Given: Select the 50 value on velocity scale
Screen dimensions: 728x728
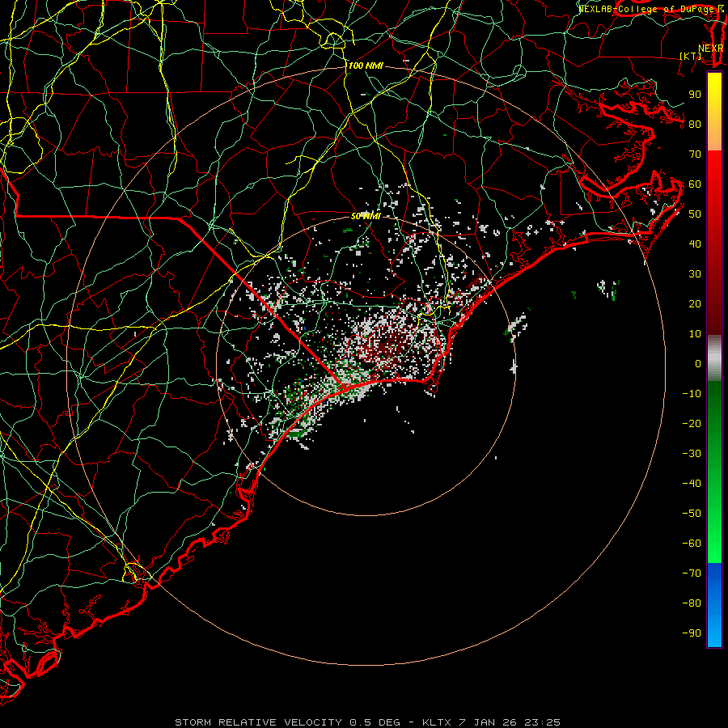Looking at the screenshot, I should 695,214.
